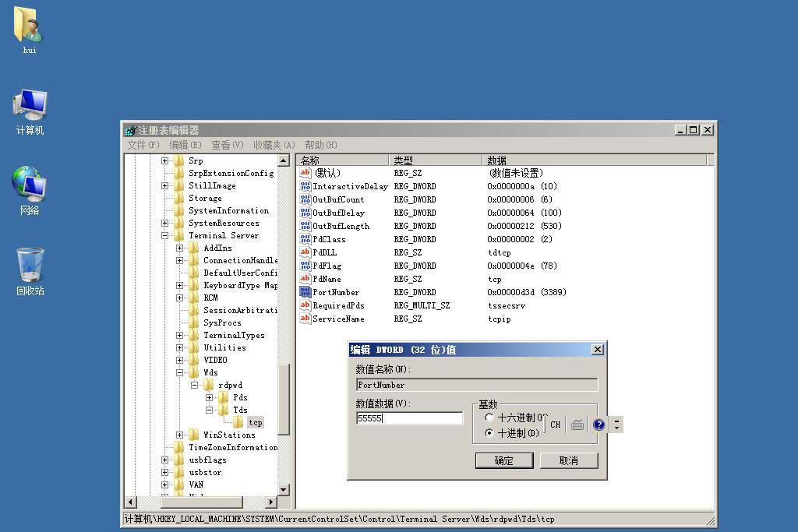798x532 pixels.
Task: Open the 帮助(H) menu
Action: point(320,145)
